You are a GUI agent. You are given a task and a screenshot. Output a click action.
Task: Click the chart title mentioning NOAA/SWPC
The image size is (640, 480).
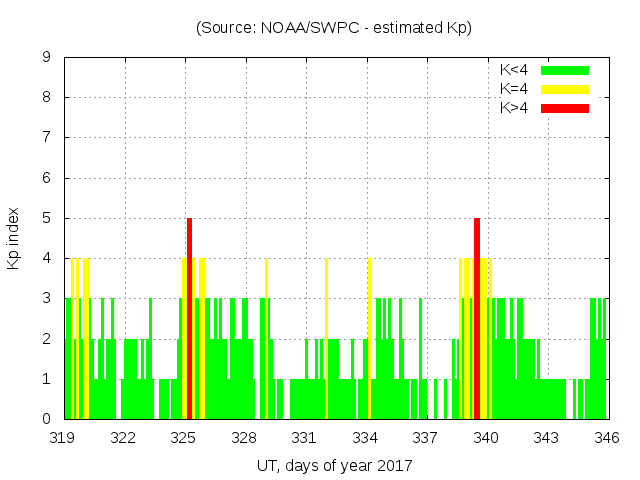click(334, 28)
